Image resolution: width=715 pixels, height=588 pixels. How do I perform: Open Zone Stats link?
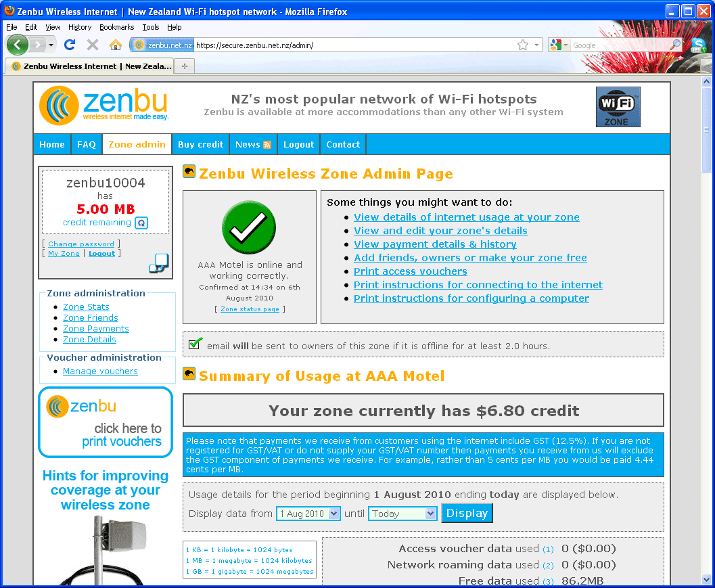pyautogui.click(x=86, y=307)
